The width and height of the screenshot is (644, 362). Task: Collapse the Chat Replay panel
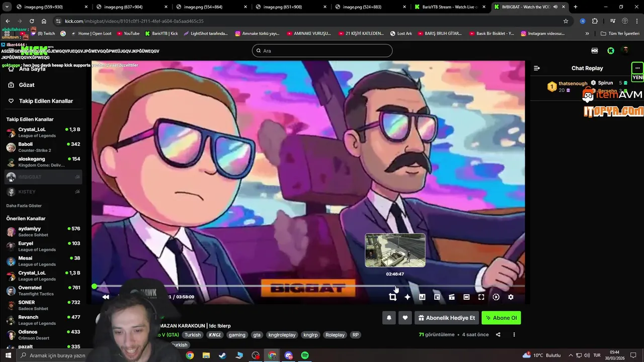537,68
